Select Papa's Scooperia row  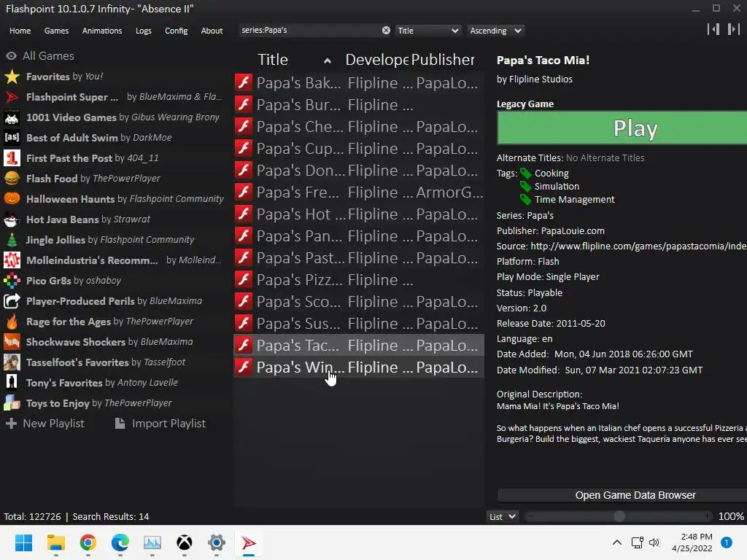pyautogui.click(x=359, y=302)
